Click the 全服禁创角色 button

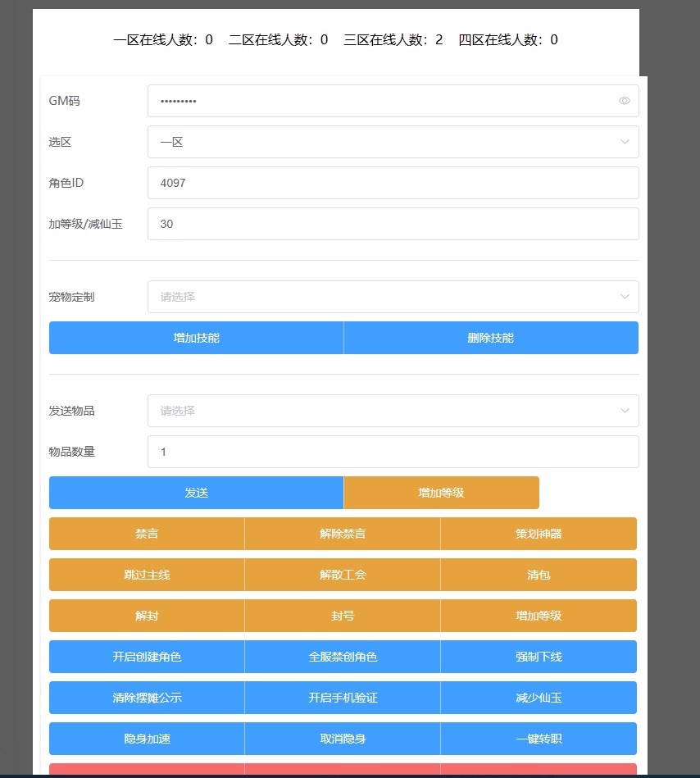point(343,657)
